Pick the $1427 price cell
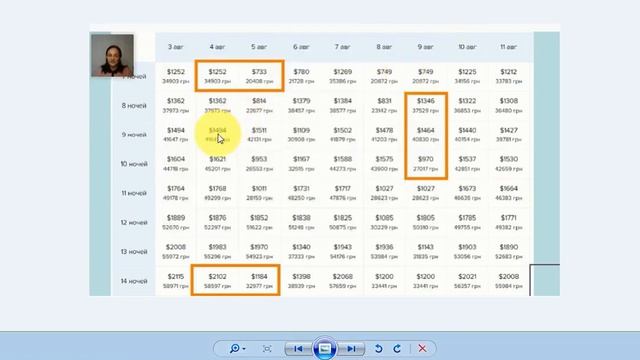Viewport: 640px width, 360px height. (509, 134)
